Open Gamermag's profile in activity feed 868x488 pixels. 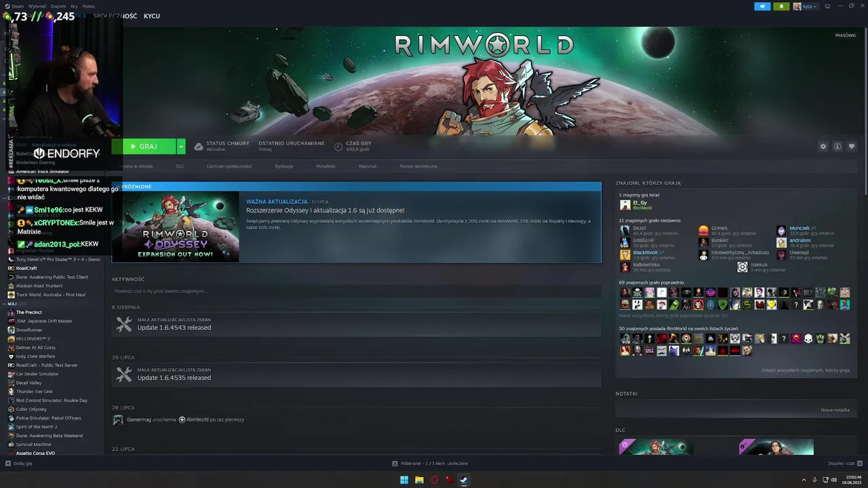[139, 420]
